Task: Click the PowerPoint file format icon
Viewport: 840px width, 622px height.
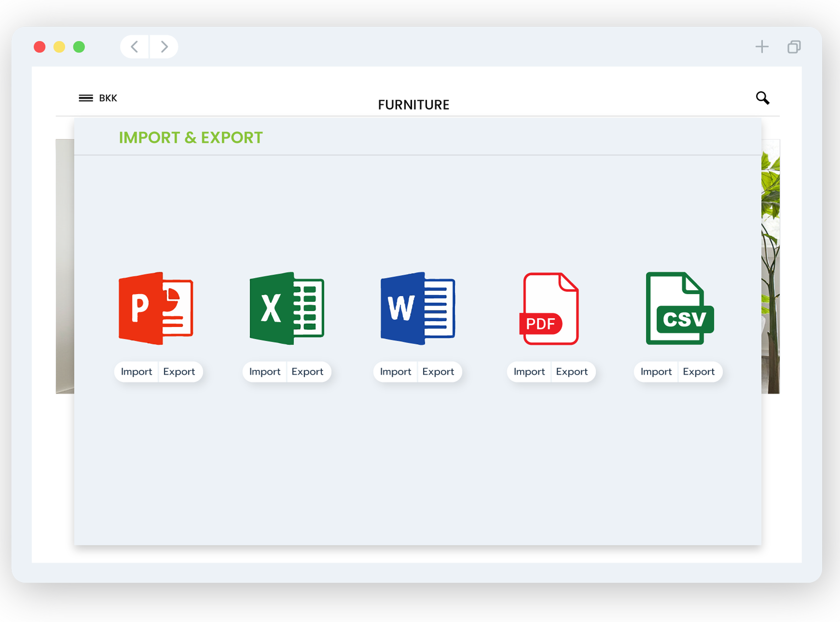Action: point(156,308)
